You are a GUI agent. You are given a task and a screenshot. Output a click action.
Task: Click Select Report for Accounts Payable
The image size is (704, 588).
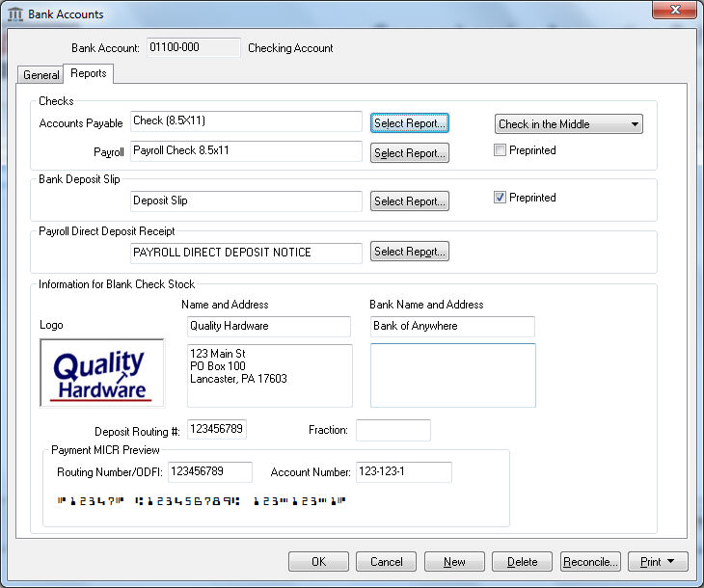409,123
